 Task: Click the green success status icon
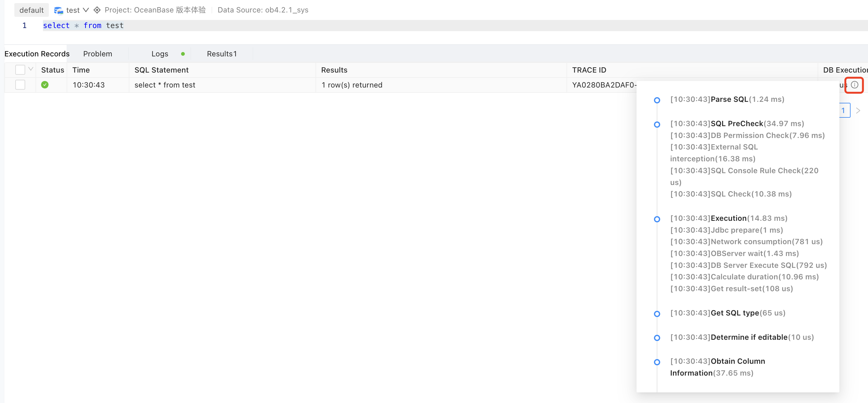[45, 85]
